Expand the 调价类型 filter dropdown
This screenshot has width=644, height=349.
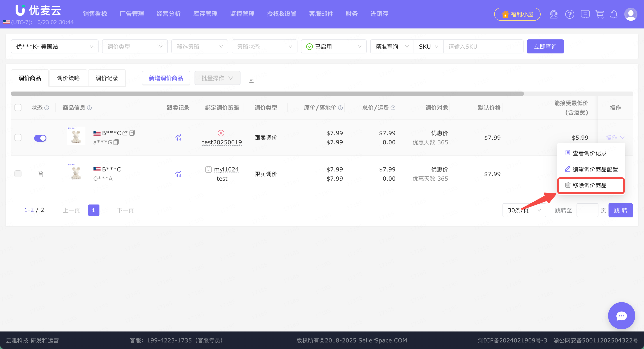pos(135,46)
